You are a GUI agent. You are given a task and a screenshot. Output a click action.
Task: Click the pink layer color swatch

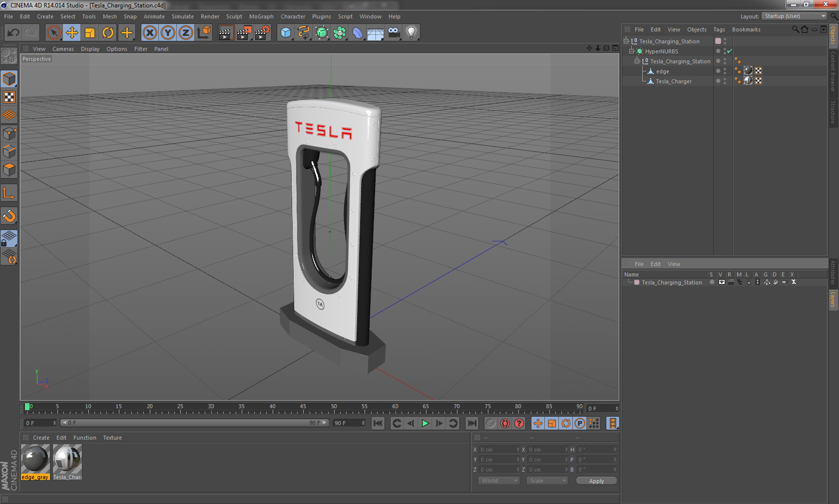(x=637, y=282)
